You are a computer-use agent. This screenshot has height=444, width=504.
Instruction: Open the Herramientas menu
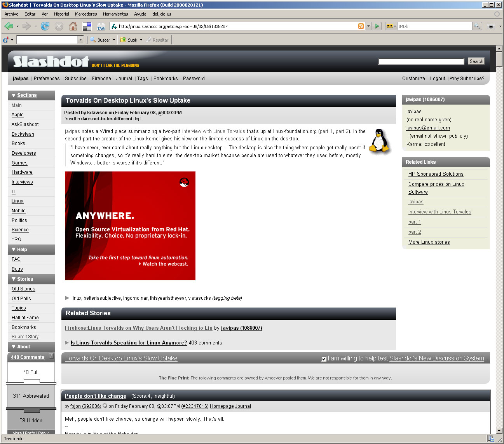[115, 14]
